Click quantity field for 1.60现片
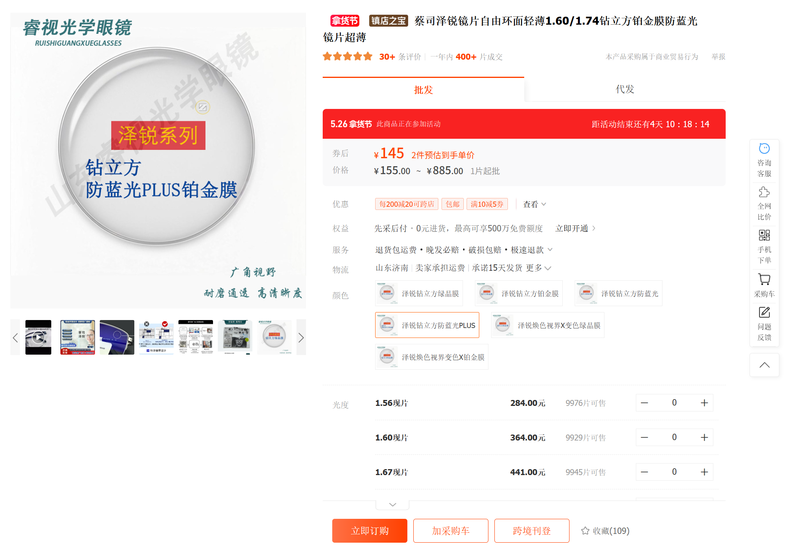Image resolution: width=800 pixels, height=555 pixels. tap(674, 437)
